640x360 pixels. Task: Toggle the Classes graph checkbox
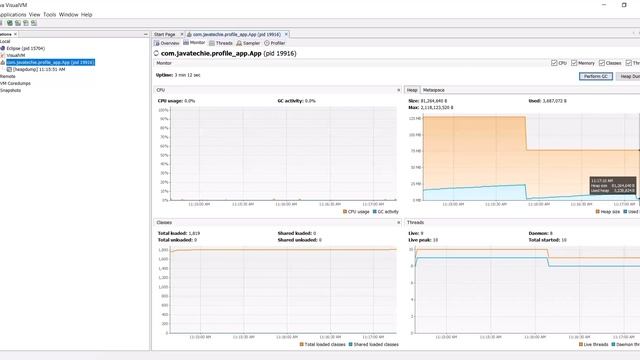click(x=602, y=63)
